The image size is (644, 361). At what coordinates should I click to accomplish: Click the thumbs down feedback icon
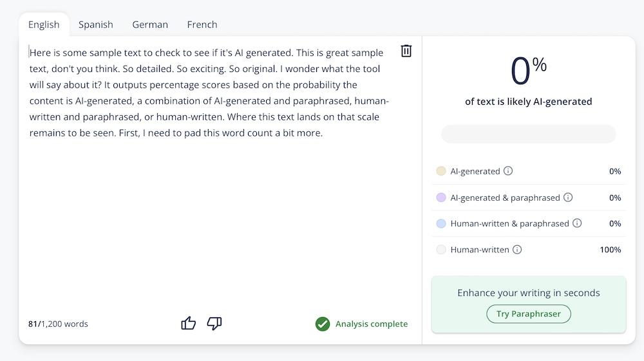(214, 323)
